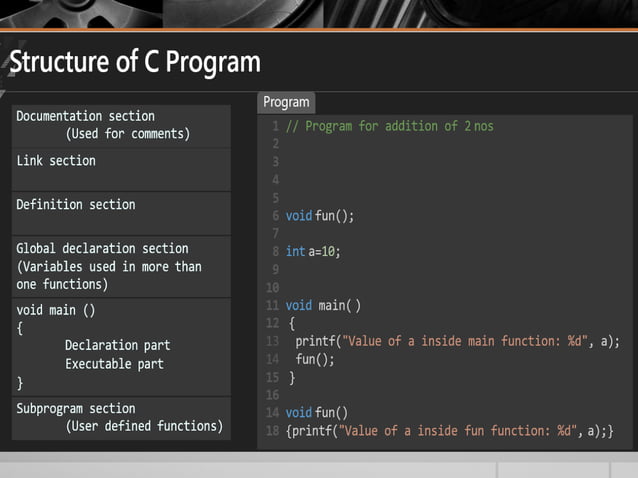This screenshot has height=478, width=638.
Task: Click the comment '// Program for addition of 2 nos'
Action: click(389, 126)
